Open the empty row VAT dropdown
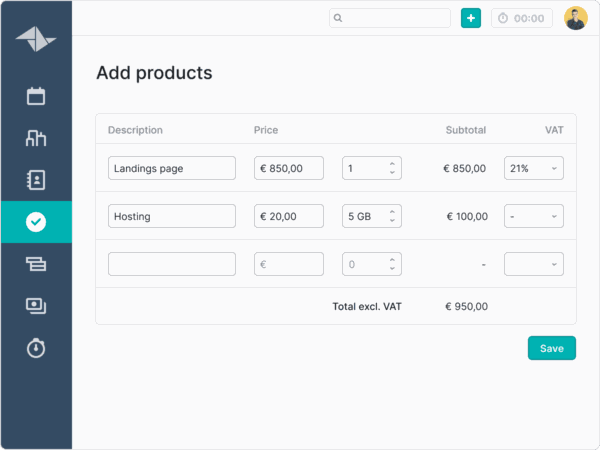The image size is (600, 450). pyautogui.click(x=534, y=264)
